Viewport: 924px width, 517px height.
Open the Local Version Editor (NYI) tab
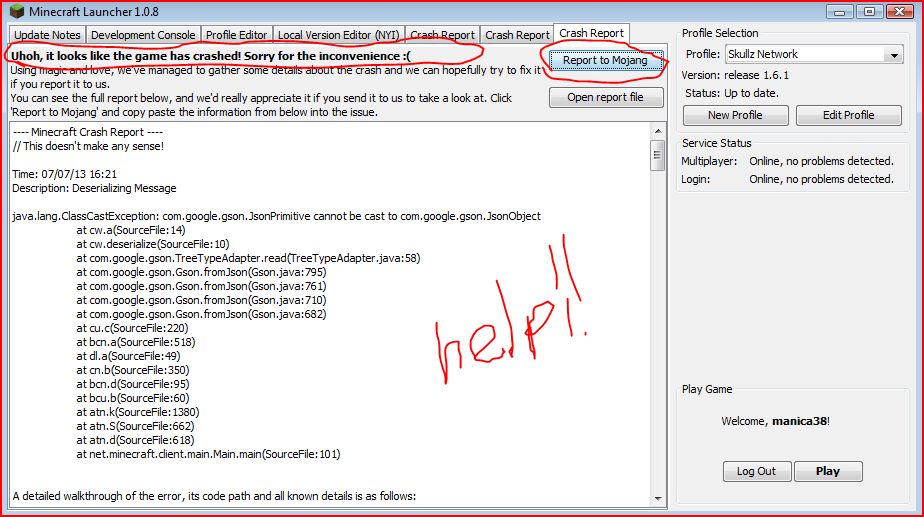coord(338,35)
